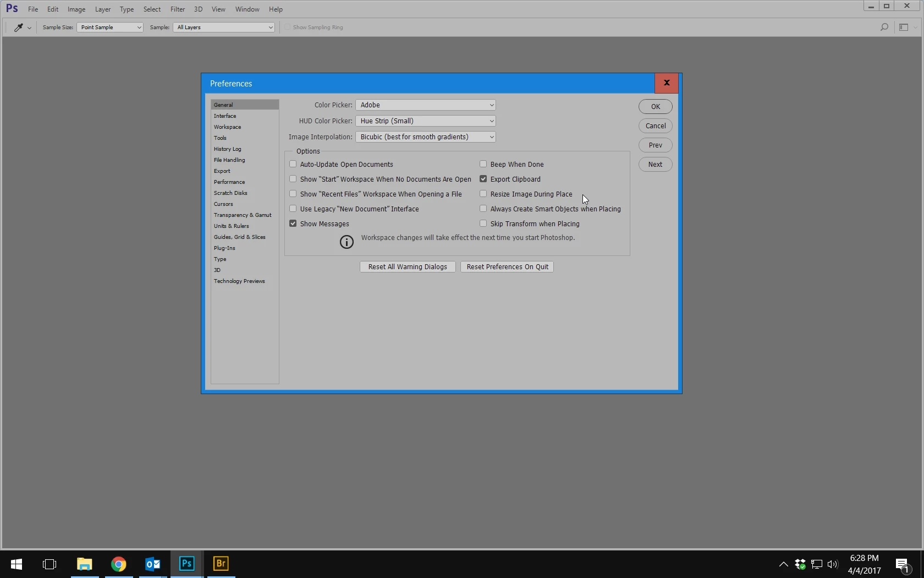
Task: Confirm preferences with OK
Action: [x=656, y=106]
